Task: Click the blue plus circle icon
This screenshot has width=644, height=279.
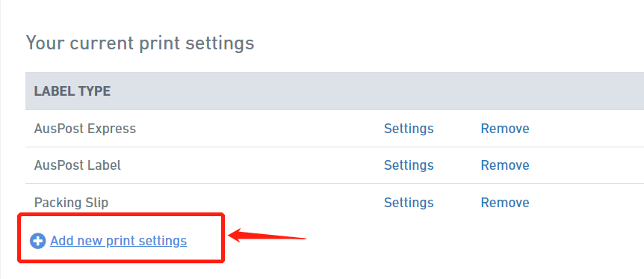Action: click(38, 241)
